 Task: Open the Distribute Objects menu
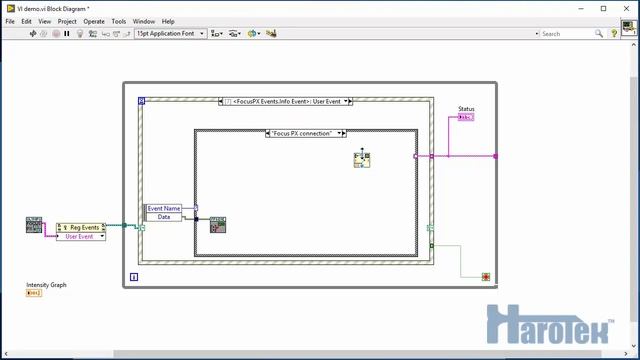click(235, 34)
